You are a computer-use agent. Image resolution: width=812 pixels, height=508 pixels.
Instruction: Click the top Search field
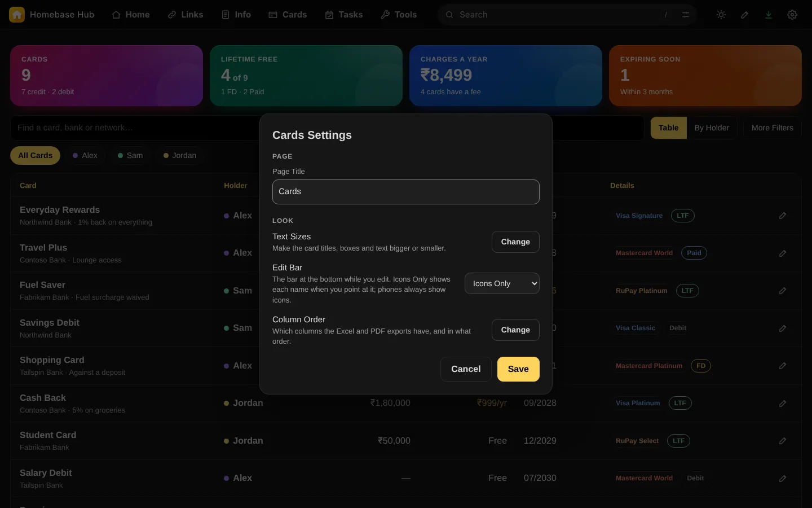point(567,15)
